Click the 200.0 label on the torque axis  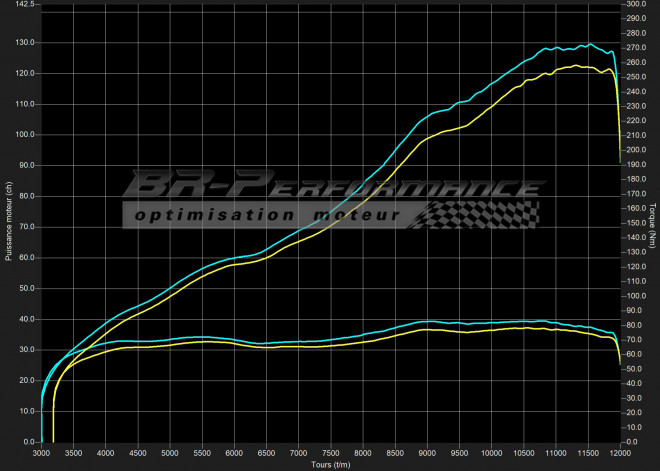636,150
